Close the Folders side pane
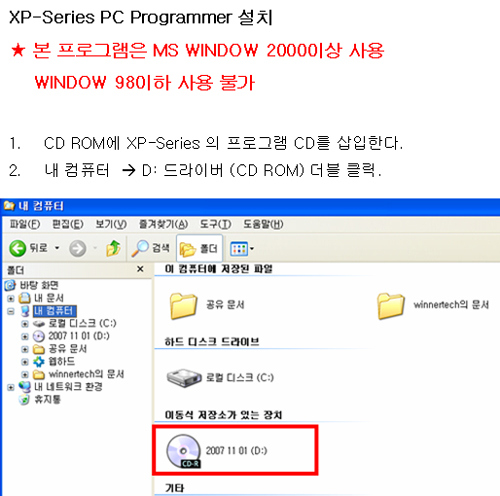This screenshot has height=496, width=500. (140, 269)
